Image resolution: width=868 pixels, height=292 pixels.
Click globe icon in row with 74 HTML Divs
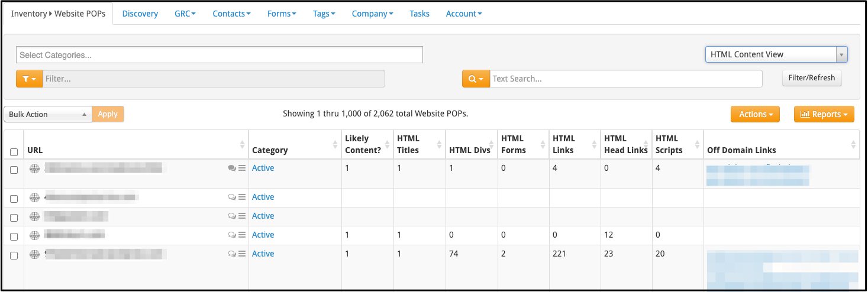click(x=34, y=254)
